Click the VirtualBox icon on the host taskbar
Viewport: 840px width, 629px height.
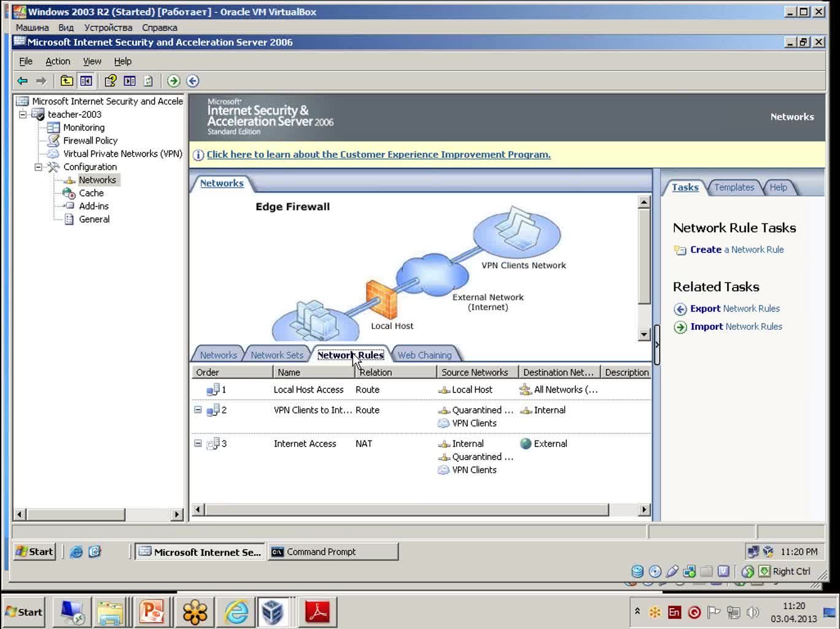tap(273, 612)
